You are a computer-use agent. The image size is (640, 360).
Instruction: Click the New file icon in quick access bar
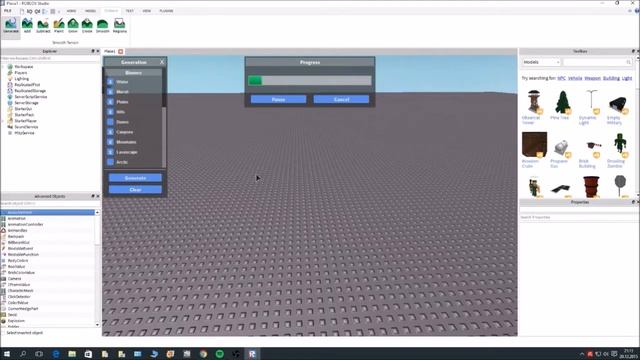click(22, 11)
